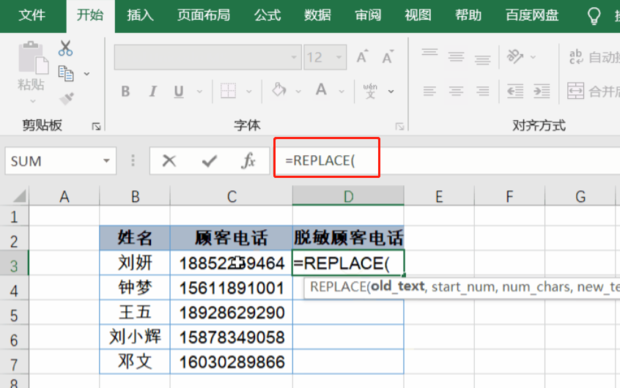Click the cell with name 刘小辉
The image size is (620, 388).
135,337
